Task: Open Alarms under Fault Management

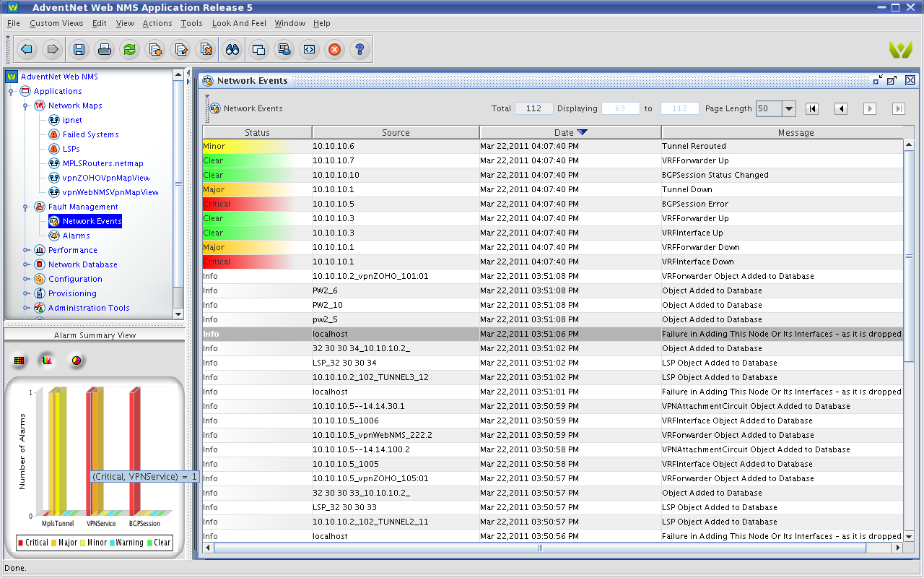Action: [x=76, y=236]
